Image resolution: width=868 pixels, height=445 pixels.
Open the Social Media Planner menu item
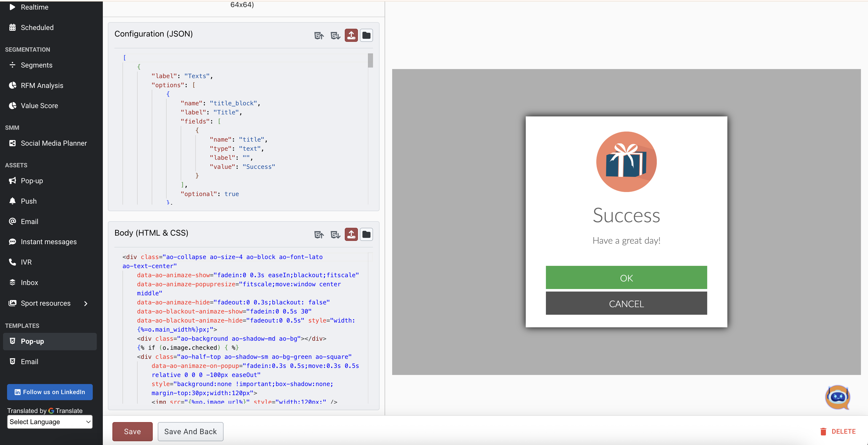(54, 143)
